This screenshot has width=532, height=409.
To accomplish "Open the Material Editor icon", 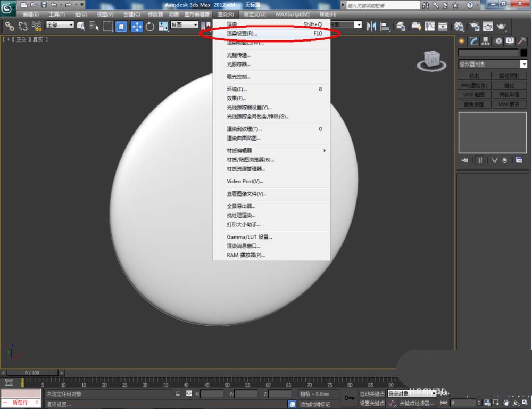I will [459, 26].
